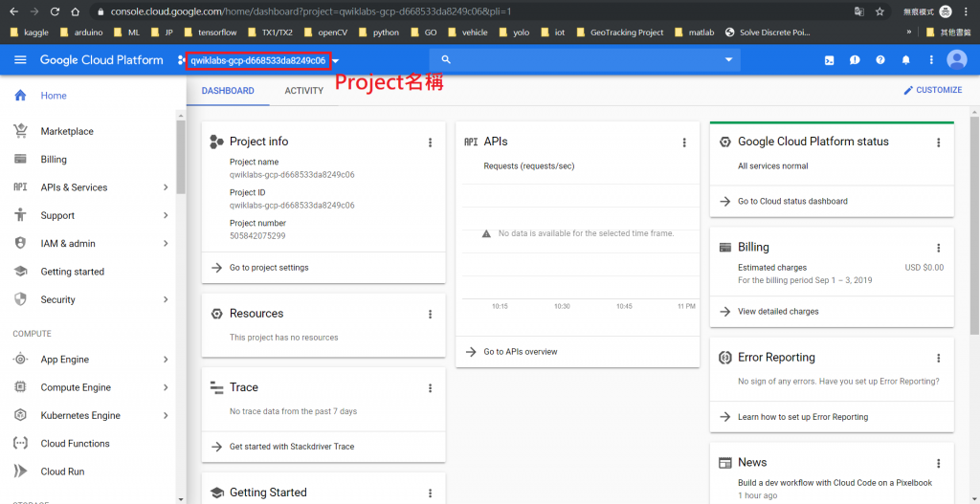Expand the search bar dropdown arrow
Screen dimensions: 980x504
[x=728, y=59]
